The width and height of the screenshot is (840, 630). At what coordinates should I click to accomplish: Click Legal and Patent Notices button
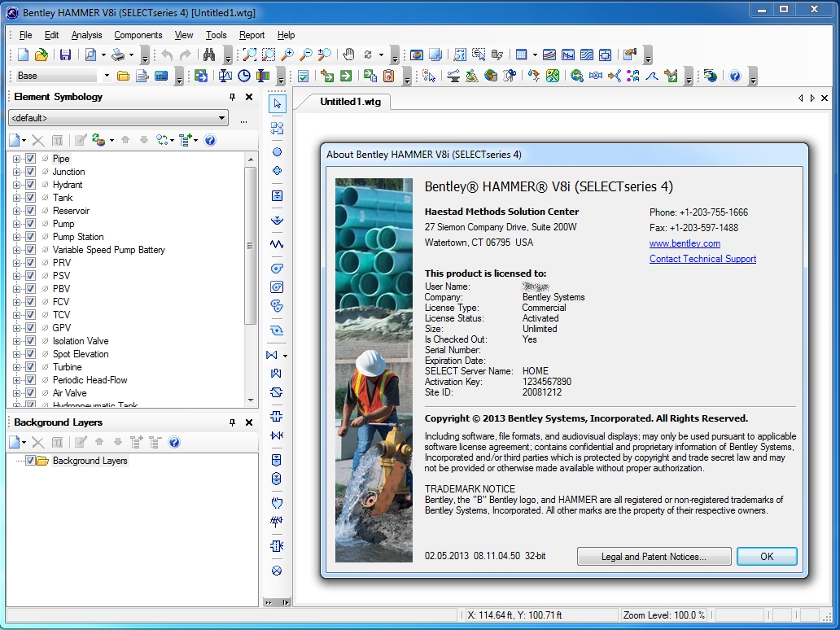(x=654, y=556)
